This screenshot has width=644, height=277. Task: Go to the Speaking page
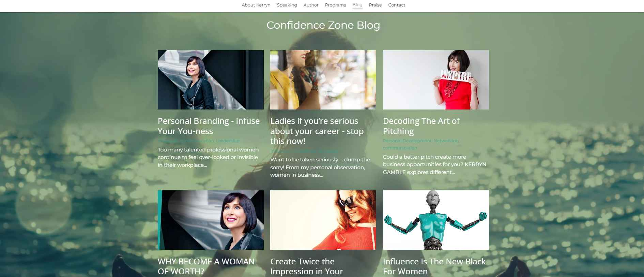(x=287, y=5)
